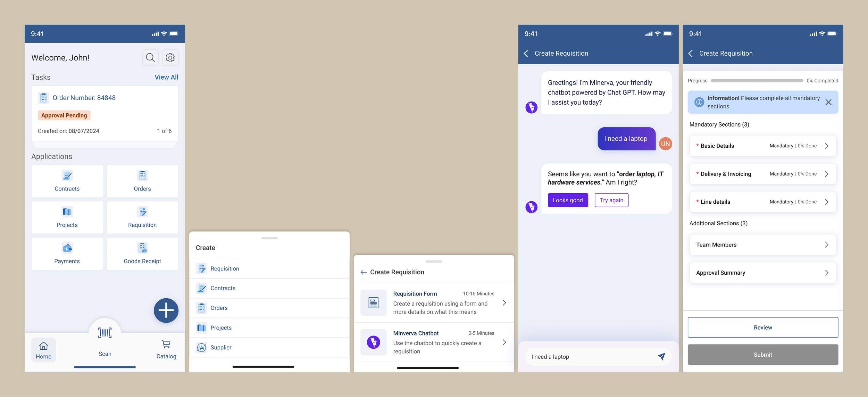Select Supplier in the Create menu
868x397 pixels.
pos(221,347)
